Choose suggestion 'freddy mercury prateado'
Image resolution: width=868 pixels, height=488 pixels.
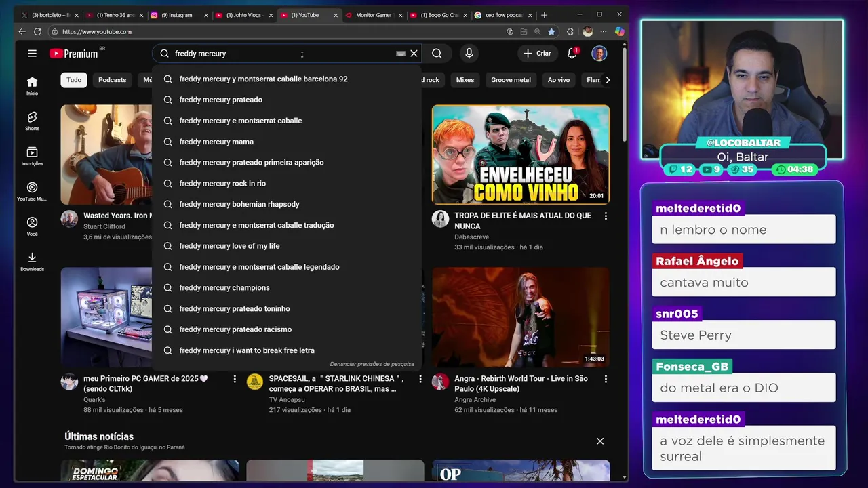tap(287, 100)
